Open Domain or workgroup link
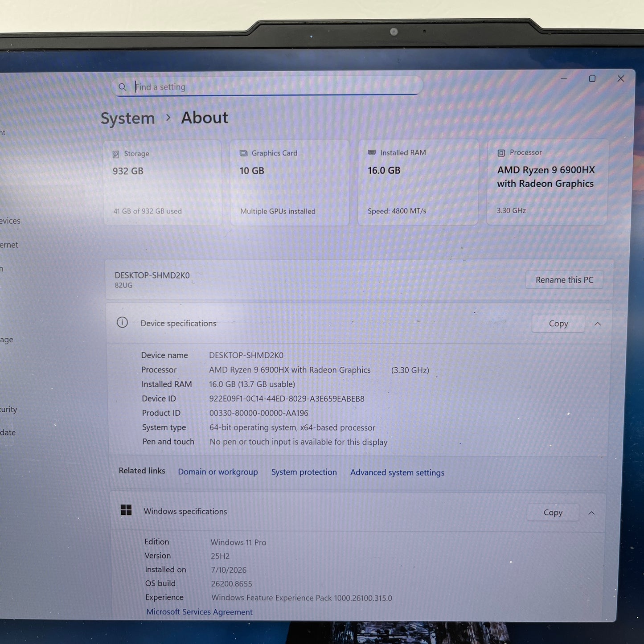644x644 pixels. click(218, 472)
